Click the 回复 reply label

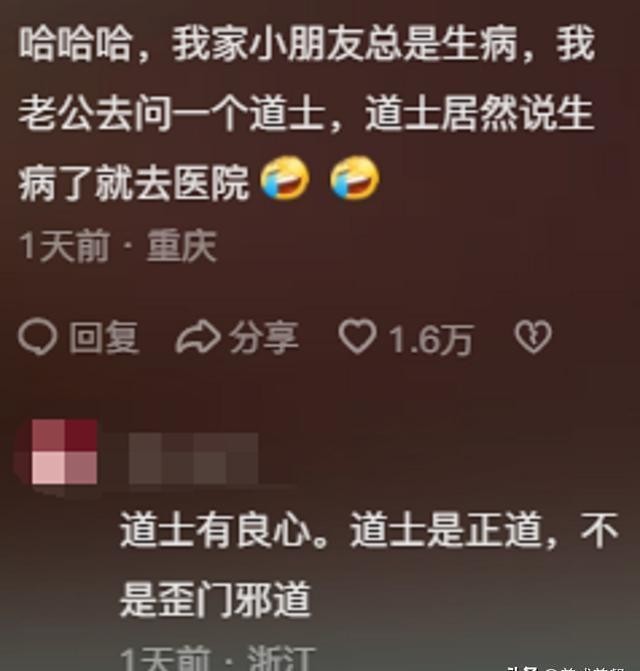click(104, 338)
